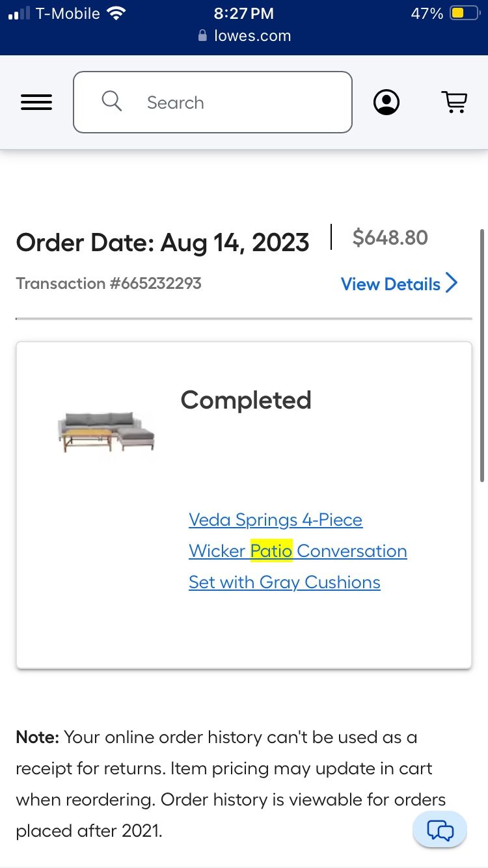Tap the Completed order status heading
The width and height of the screenshot is (488, 868).
[x=246, y=400]
